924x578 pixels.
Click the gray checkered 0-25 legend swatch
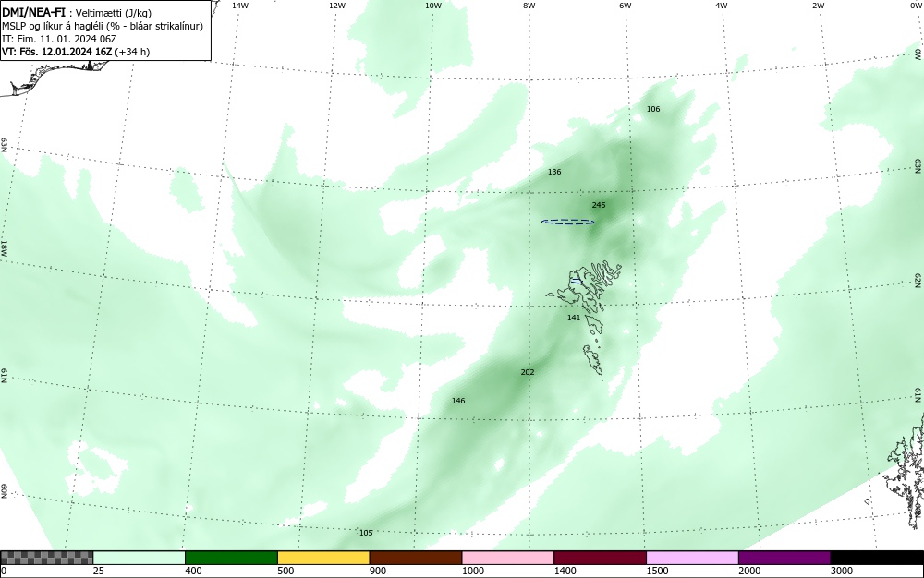pos(46,558)
